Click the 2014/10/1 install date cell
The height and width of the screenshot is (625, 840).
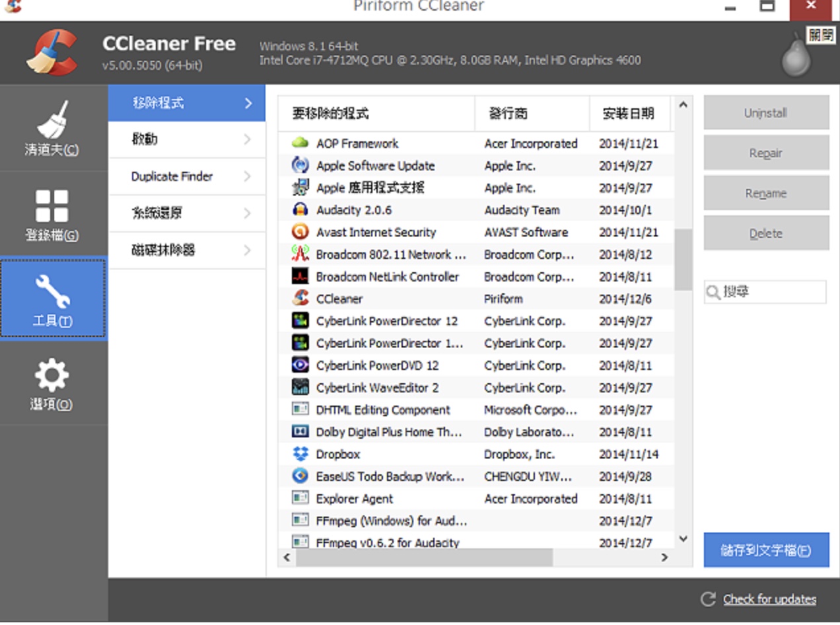coord(625,210)
